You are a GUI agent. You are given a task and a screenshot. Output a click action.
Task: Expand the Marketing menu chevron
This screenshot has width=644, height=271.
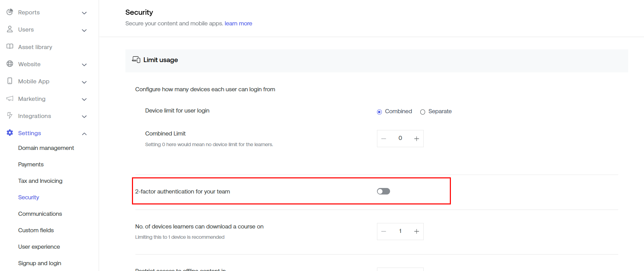tap(84, 99)
